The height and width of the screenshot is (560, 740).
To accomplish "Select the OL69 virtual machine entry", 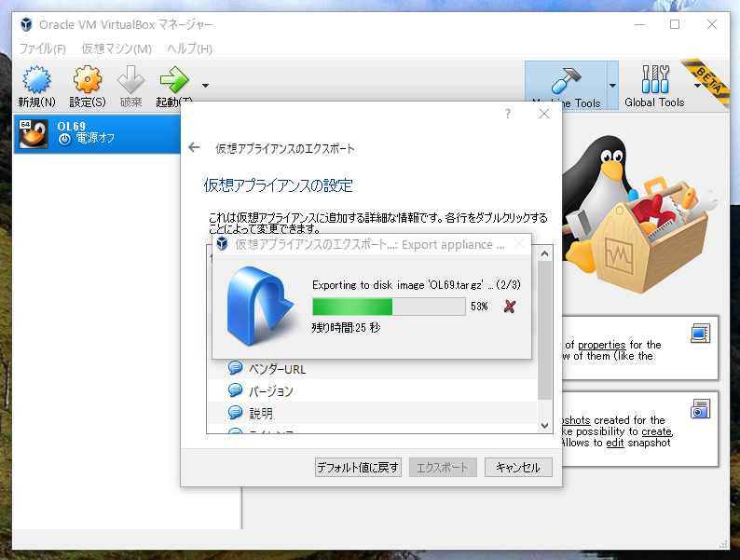I will [x=97, y=133].
